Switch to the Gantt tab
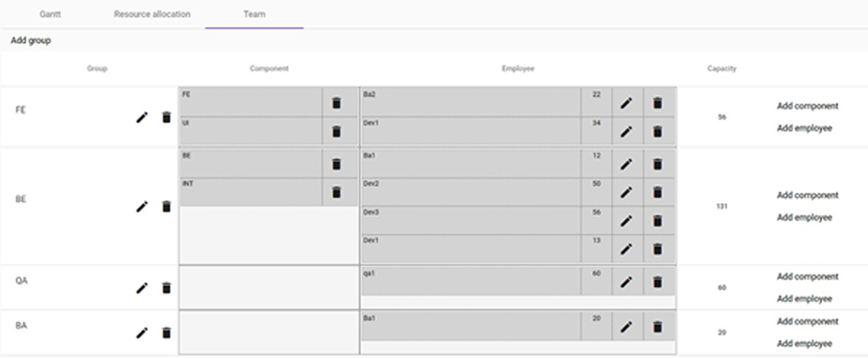 tap(50, 15)
